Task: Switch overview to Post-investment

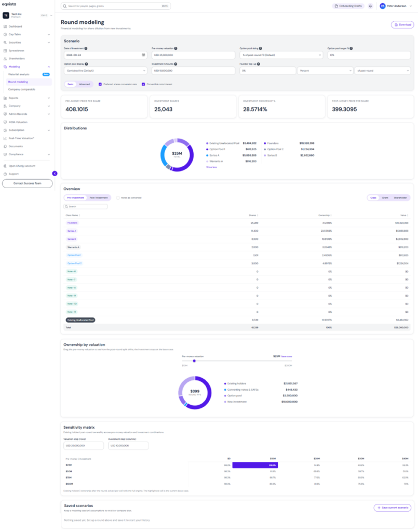Action: click(99, 198)
